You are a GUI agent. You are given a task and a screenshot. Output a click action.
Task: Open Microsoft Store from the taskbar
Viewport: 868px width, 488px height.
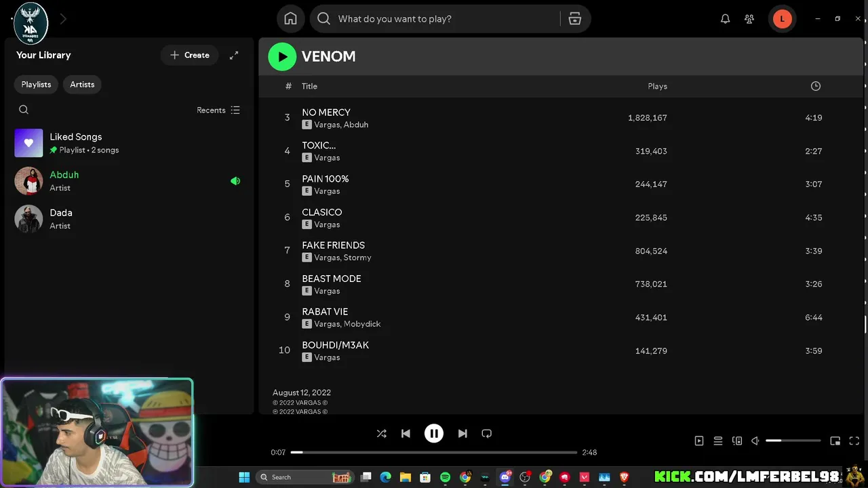425,477
